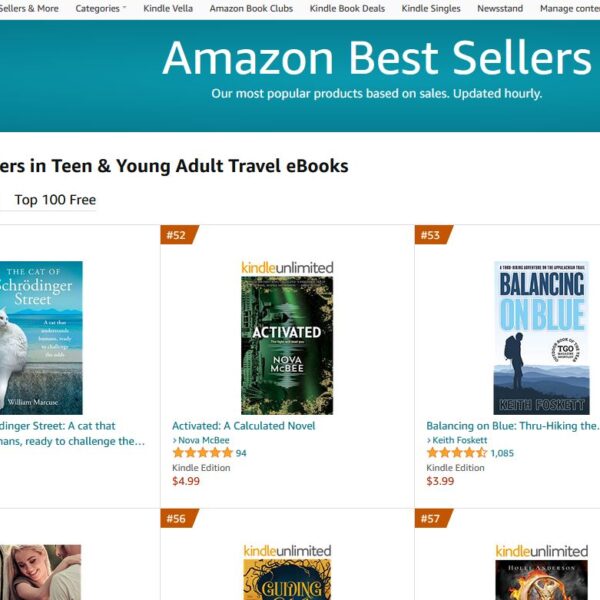Open Activated's star rating icons
This screenshot has width=600, height=600.
202,453
